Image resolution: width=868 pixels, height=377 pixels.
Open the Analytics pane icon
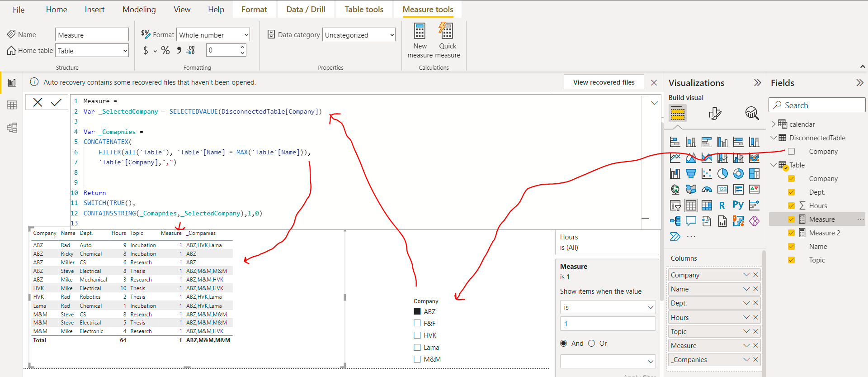click(752, 113)
